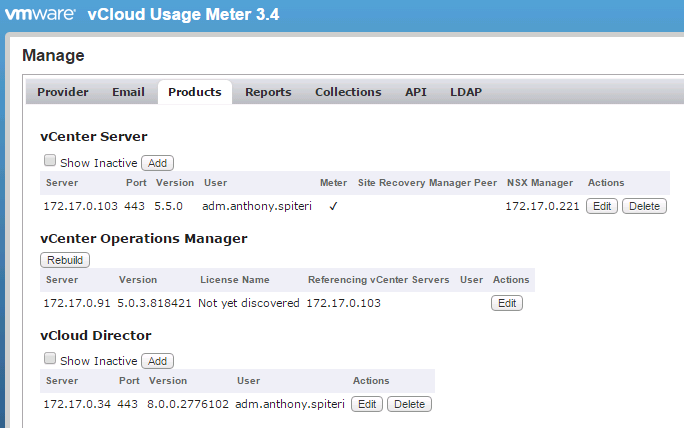This screenshot has width=684, height=428.
Task: Click the License Name column header
Action: (x=235, y=280)
